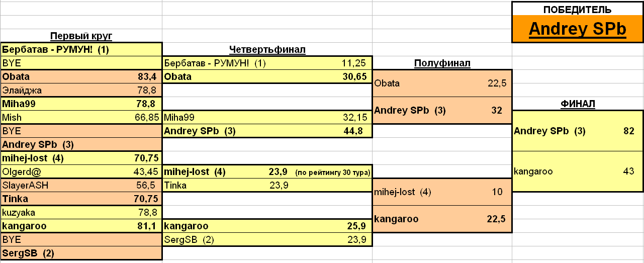Select the Элайджа row in first round
Viewport: 644px width, 263px height.
81,91
